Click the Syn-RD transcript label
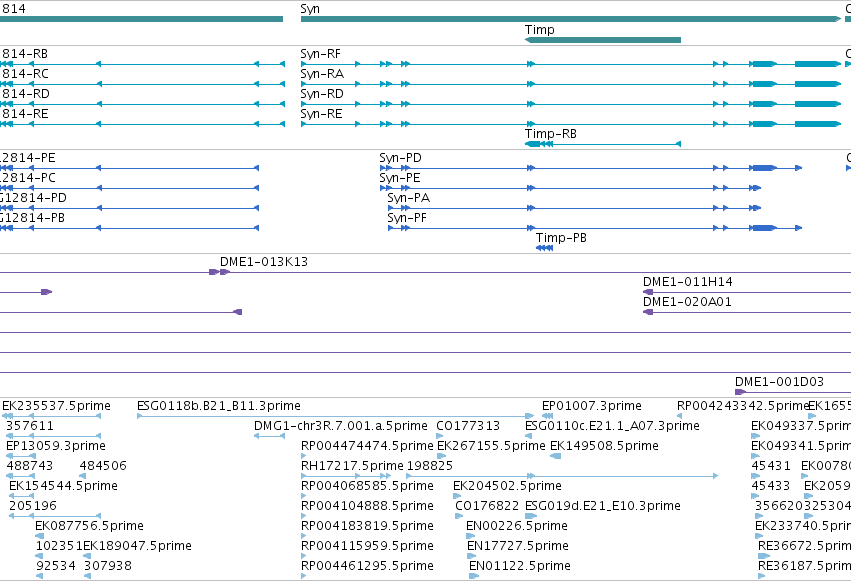851x581 pixels. click(322, 94)
